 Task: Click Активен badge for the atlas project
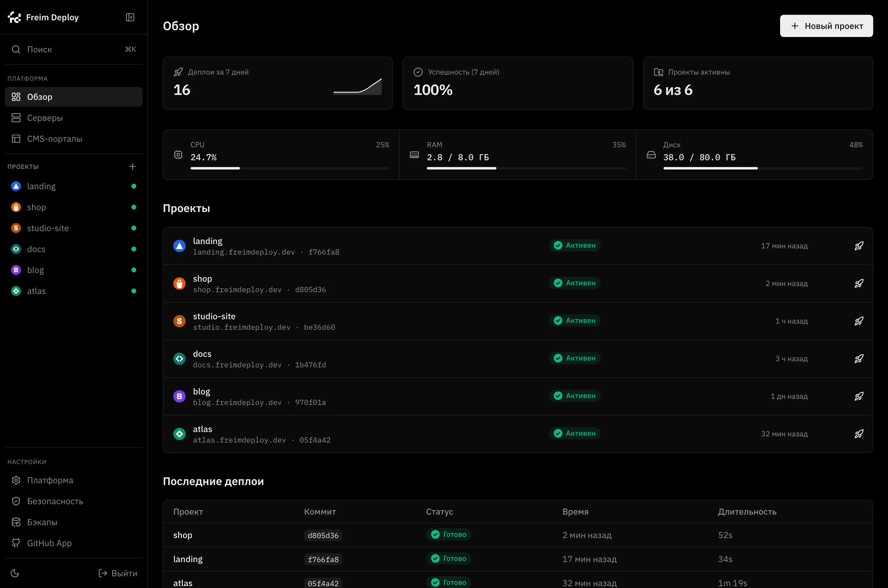(x=574, y=433)
